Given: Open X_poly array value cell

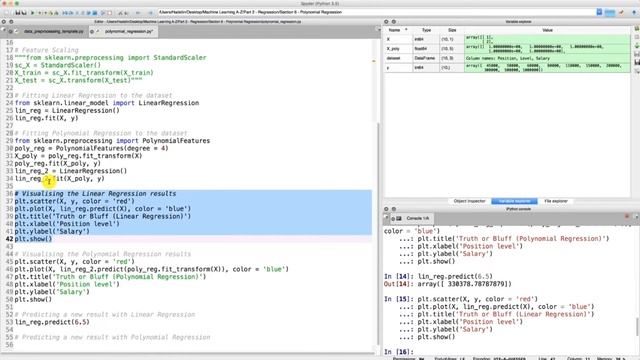Looking at the screenshot, I should point(547,49).
